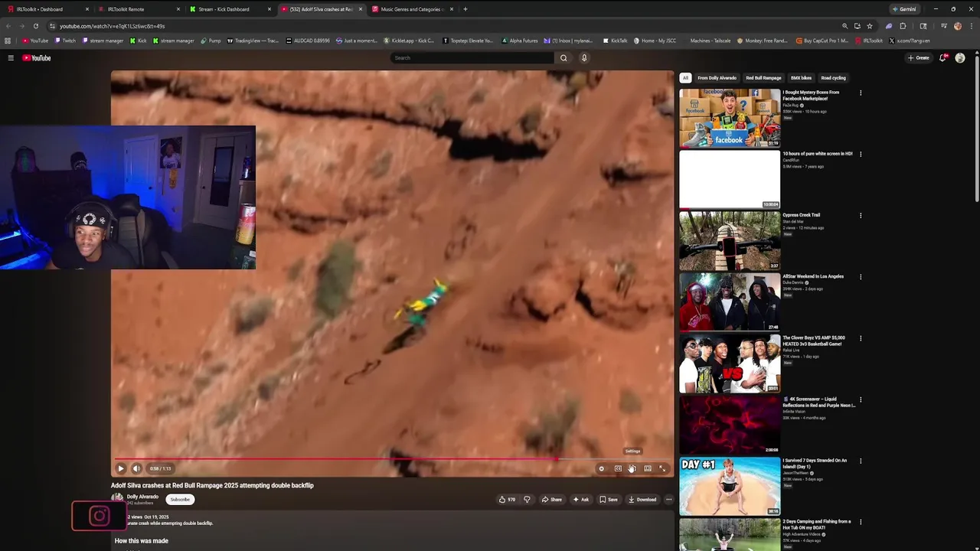This screenshot has height=551, width=980.
Task: Open the YouTube account avatar menu
Action: 960,58
